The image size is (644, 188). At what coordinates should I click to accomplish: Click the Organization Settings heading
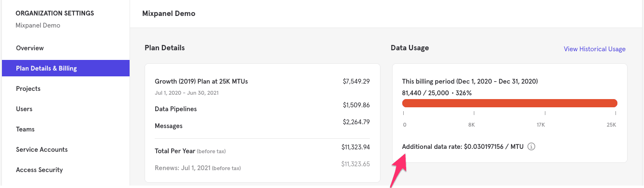55,13
